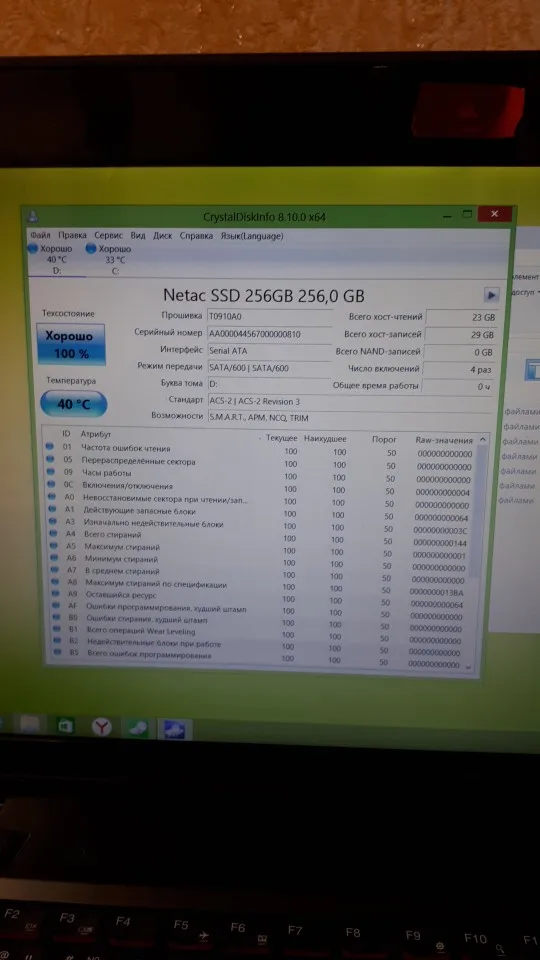Click the Raw-значения column header
The width and height of the screenshot is (540, 960).
click(x=444, y=440)
